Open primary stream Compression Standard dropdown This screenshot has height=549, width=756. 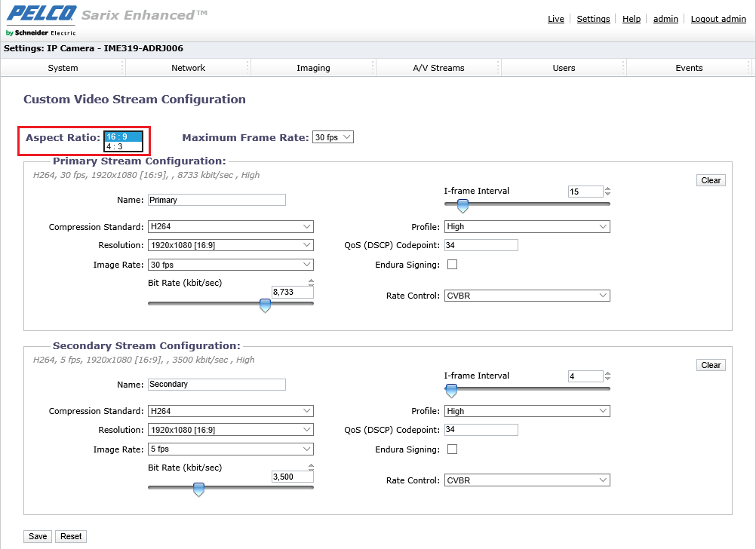[230, 226]
